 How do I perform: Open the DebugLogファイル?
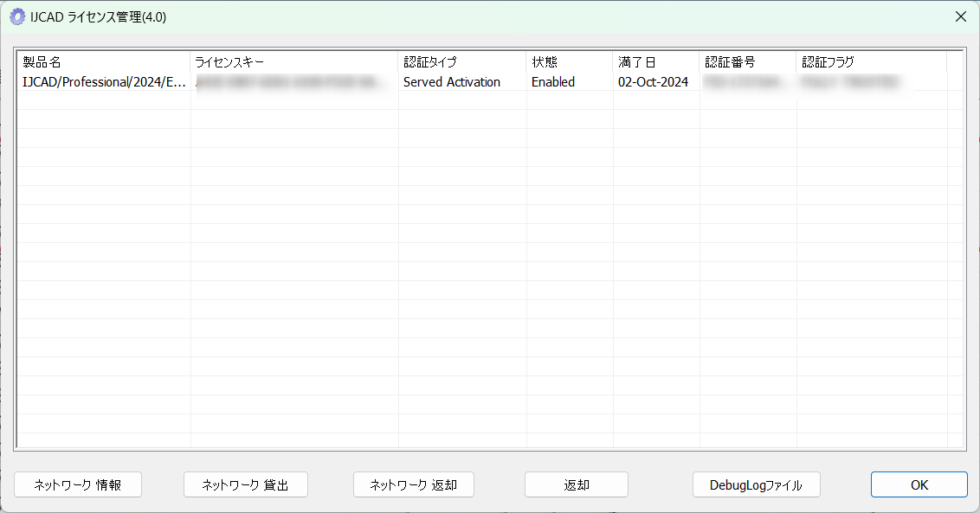click(x=757, y=484)
